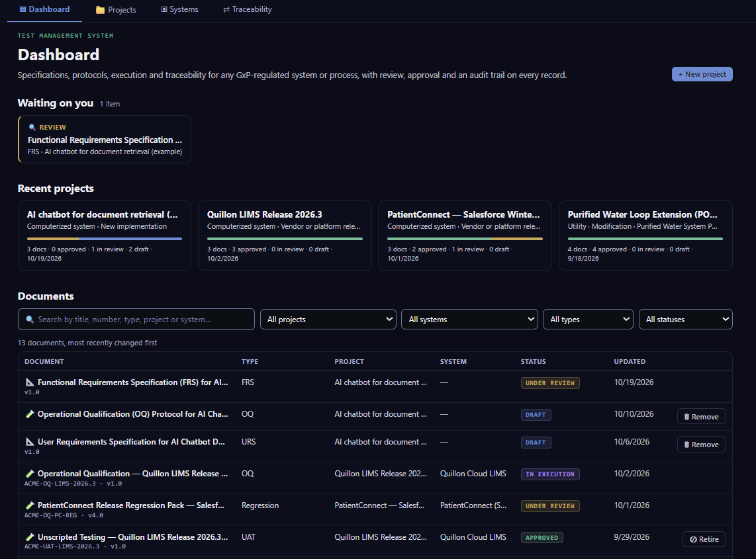756x559 pixels.
Task: Click the Draft badge dated 10/10/2026
Action: tap(536, 415)
